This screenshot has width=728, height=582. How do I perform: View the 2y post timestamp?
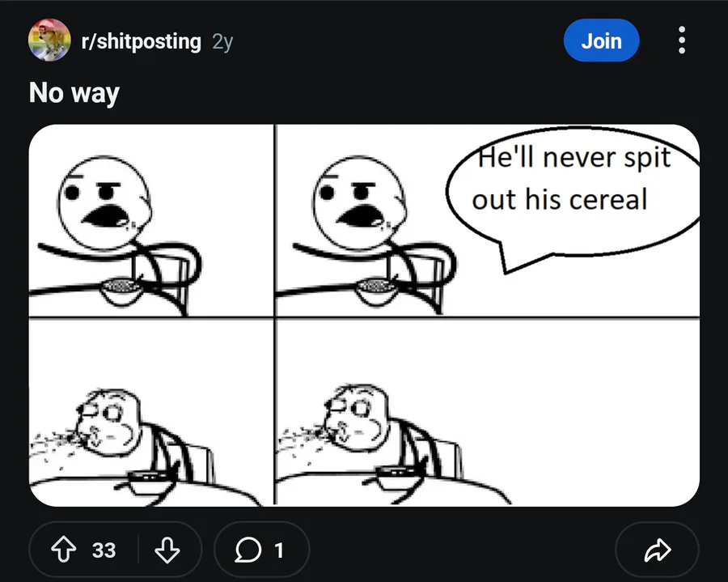pyautogui.click(x=222, y=42)
